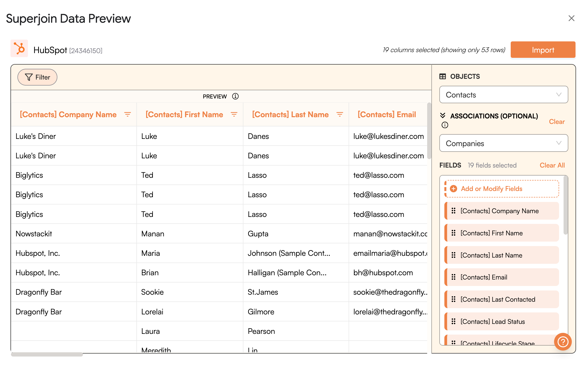This screenshot has height=369, width=588.
Task: Click the First Name column filter icon
Action: pyautogui.click(x=234, y=114)
